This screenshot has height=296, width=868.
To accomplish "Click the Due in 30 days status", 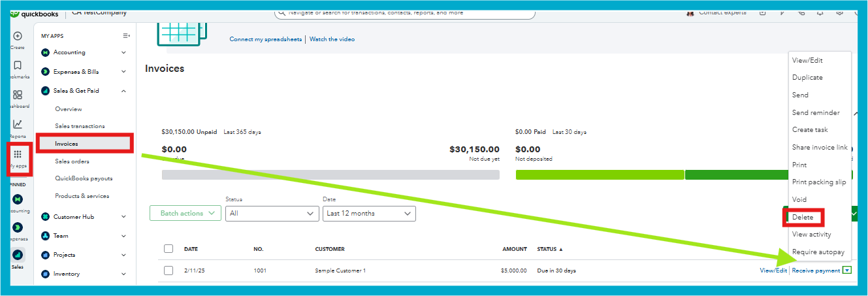I will 556,271.
